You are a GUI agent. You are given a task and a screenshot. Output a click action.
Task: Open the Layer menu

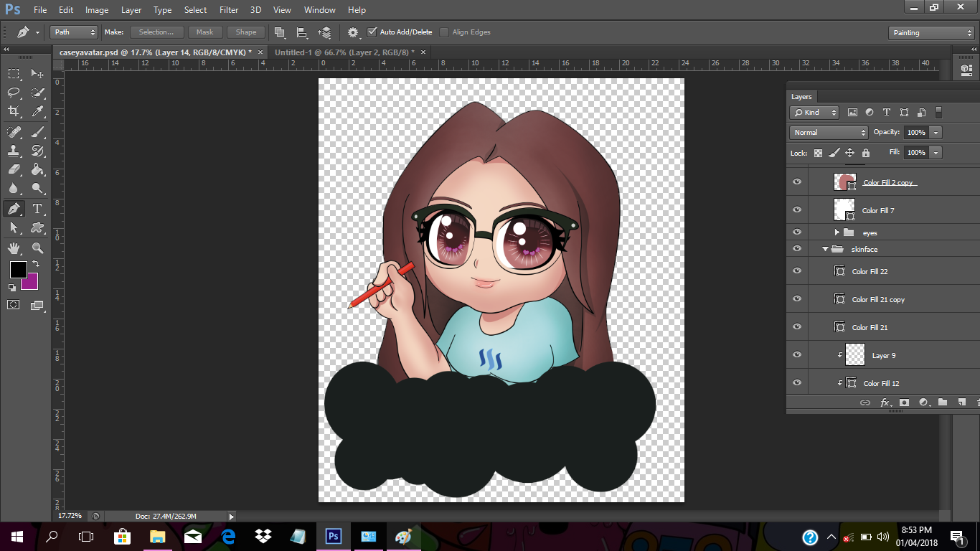pos(131,10)
